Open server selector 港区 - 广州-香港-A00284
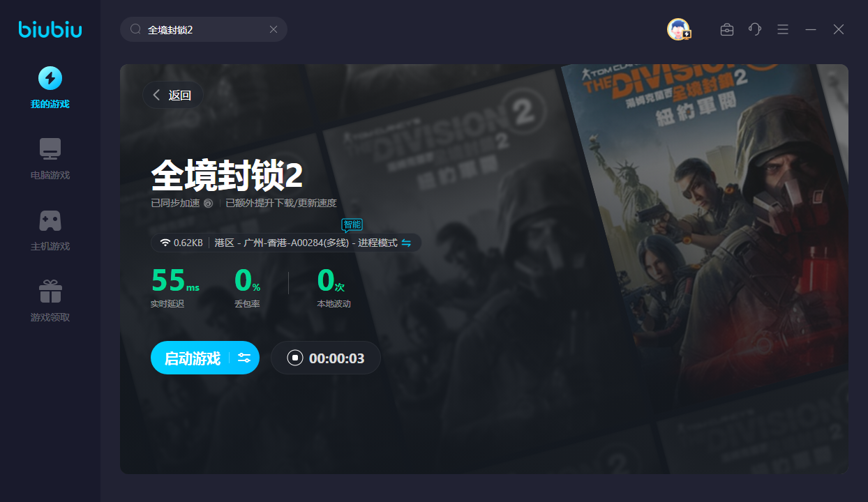 (x=306, y=243)
